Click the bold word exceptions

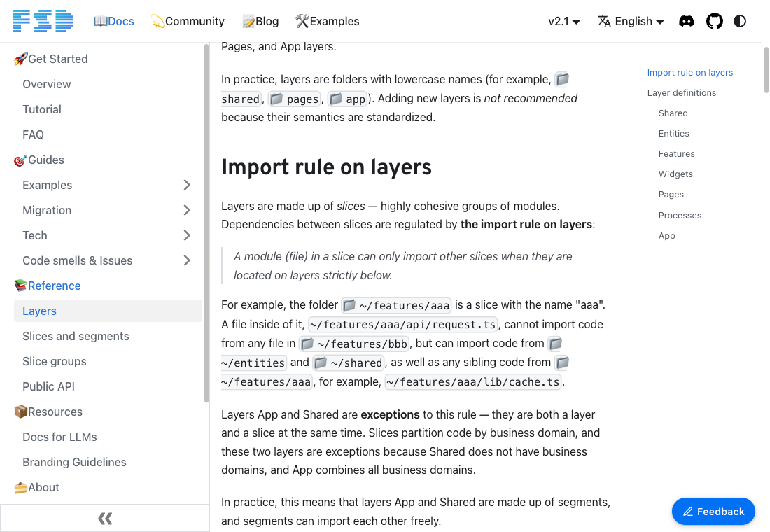tap(390, 414)
